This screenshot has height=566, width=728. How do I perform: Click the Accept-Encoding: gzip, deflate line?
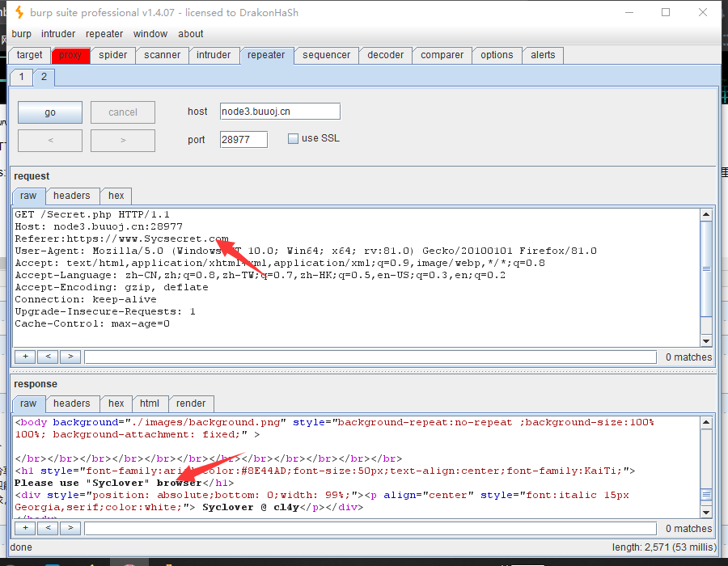112,288
